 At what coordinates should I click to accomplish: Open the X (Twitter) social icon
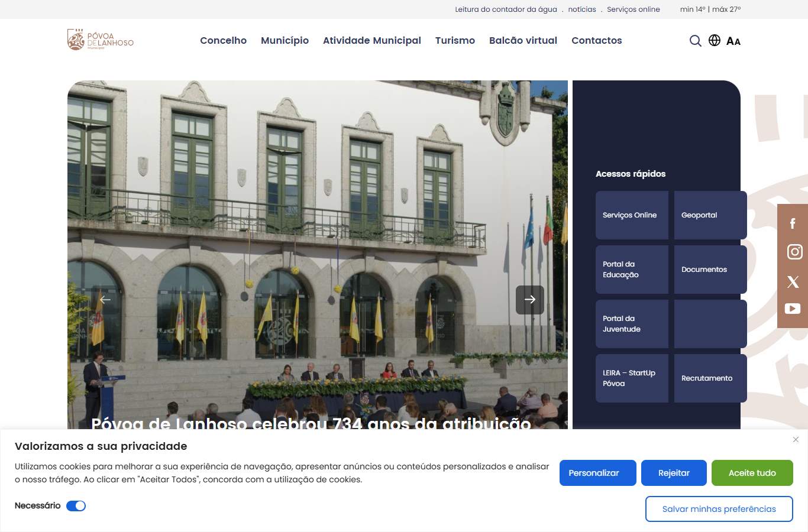coord(793,281)
